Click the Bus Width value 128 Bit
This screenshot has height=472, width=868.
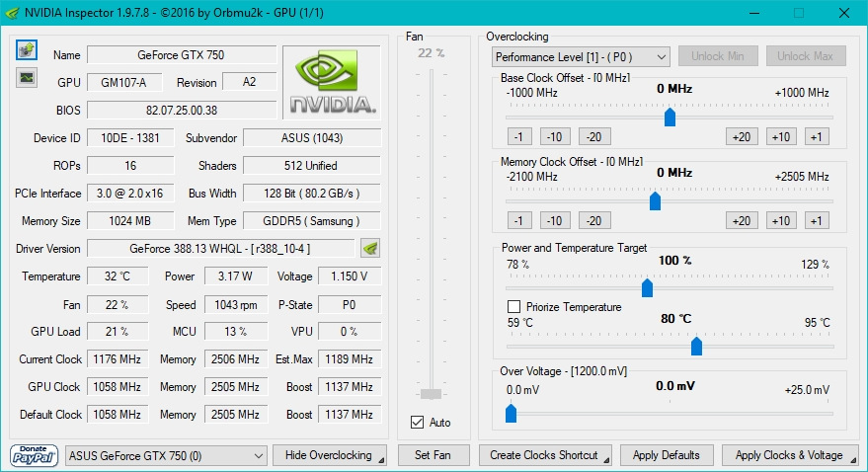(312, 194)
